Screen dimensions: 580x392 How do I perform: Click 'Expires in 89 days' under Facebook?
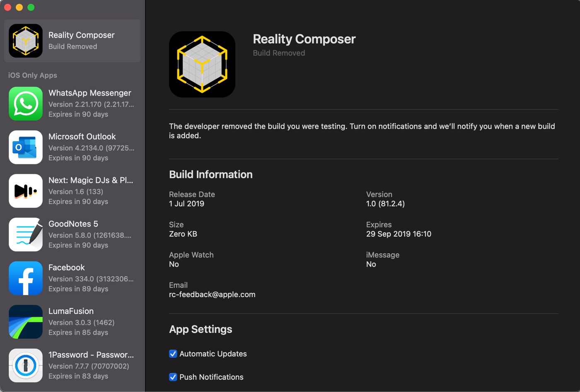pyautogui.click(x=78, y=289)
